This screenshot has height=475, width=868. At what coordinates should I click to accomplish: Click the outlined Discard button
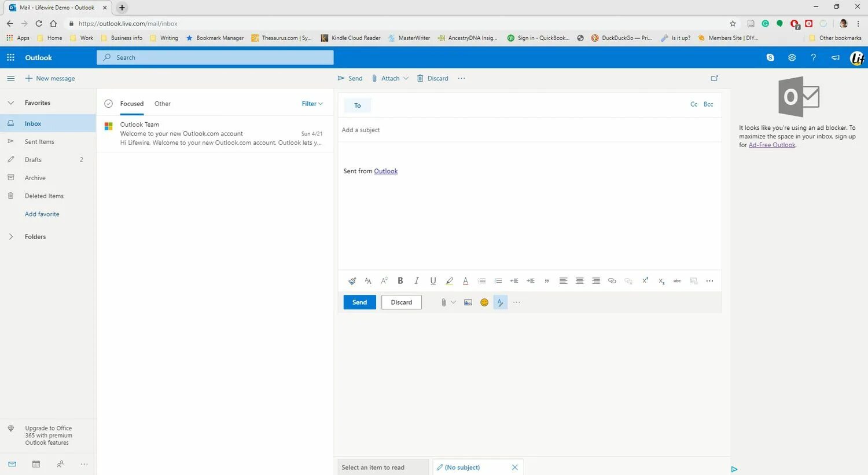[402, 302]
